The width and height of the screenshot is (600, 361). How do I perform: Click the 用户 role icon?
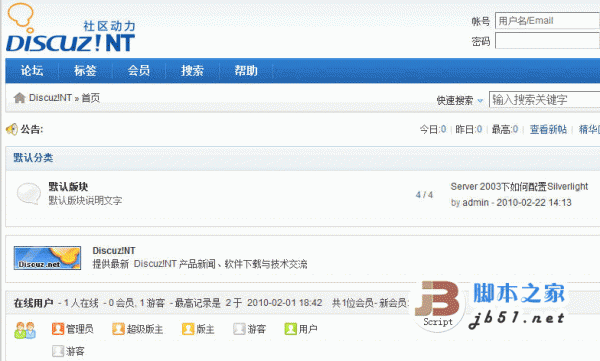tap(290, 329)
